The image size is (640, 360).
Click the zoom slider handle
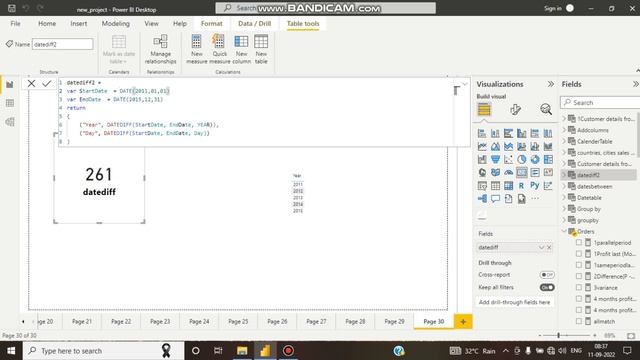click(x=558, y=335)
